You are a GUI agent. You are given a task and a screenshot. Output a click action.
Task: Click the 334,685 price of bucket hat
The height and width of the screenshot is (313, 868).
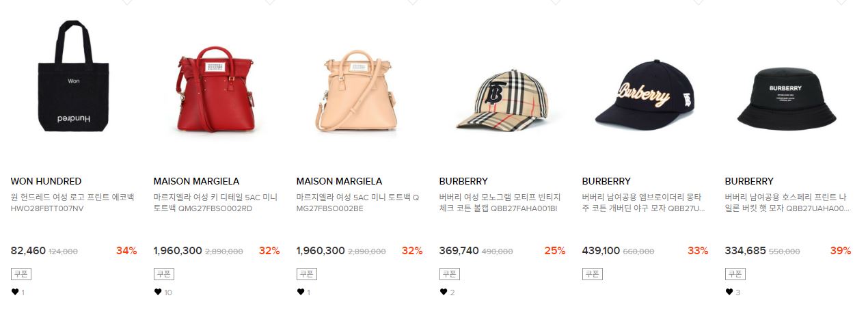click(x=746, y=251)
